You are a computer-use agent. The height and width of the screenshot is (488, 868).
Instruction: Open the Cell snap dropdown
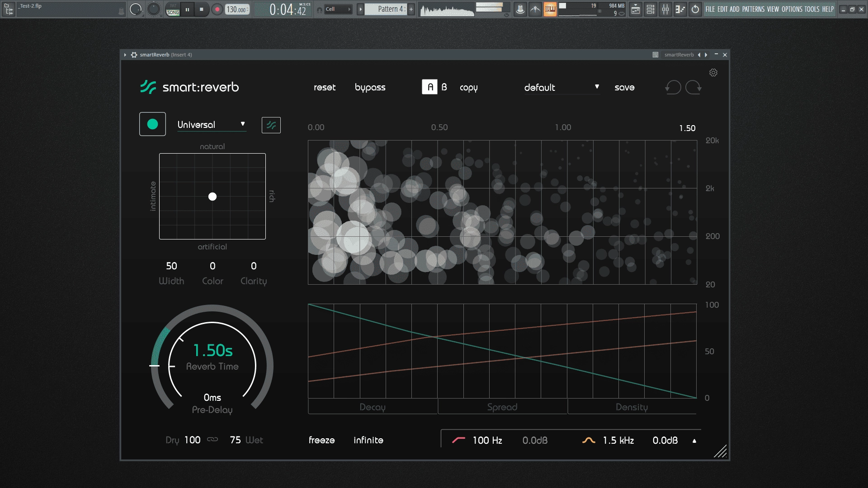click(x=338, y=9)
